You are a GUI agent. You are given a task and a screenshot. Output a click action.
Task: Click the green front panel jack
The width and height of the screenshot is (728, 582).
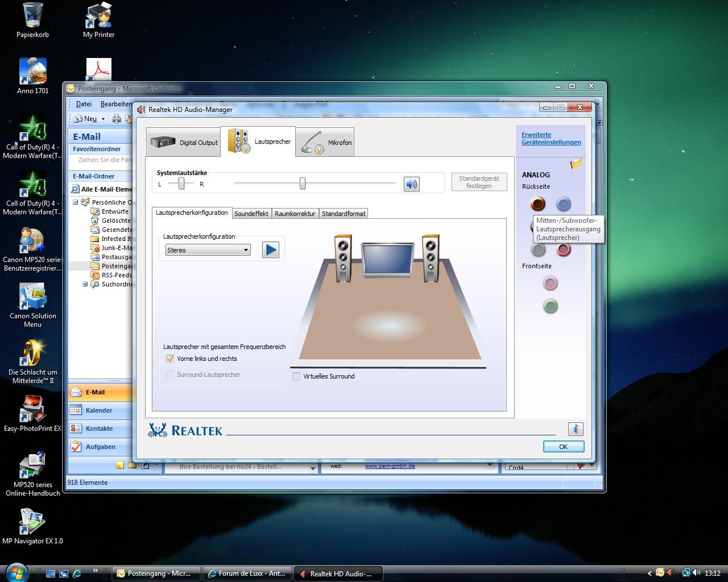[x=550, y=306]
